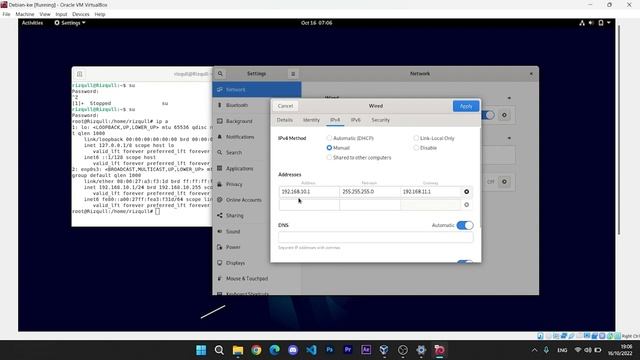Open the VirtualBox Input menu
The width and height of the screenshot is (640, 360).
click(61, 14)
